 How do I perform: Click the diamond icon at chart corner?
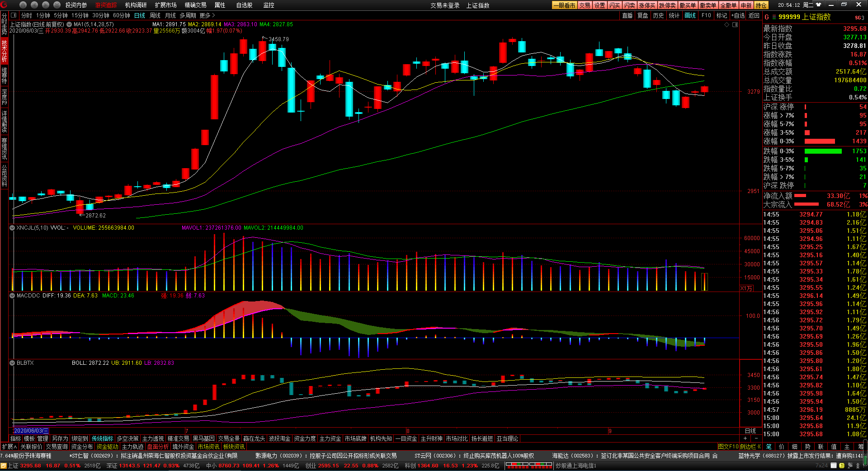[x=727, y=24]
